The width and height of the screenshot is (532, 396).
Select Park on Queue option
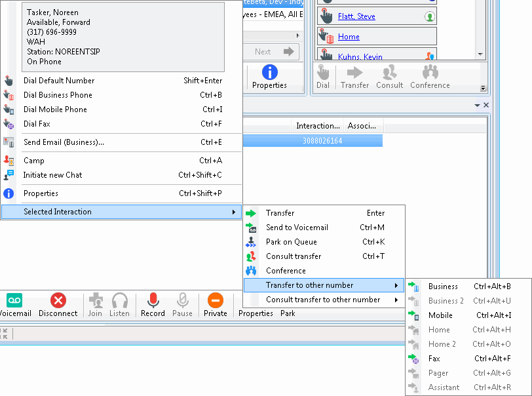pyautogui.click(x=292, y=242)
